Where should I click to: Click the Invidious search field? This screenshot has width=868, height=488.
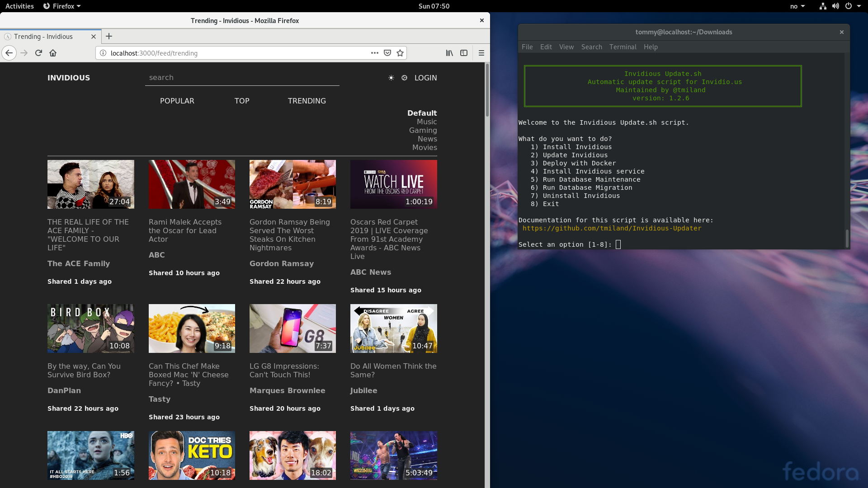click(242, 78)
